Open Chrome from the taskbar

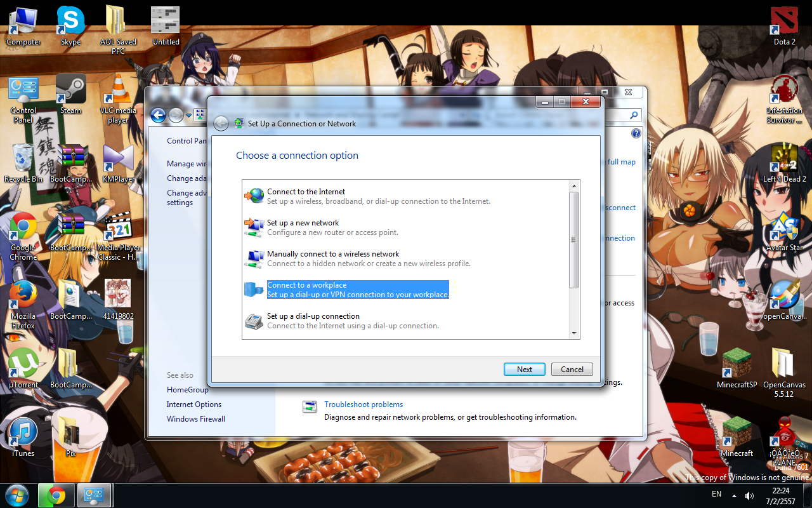tap(56, 495)
